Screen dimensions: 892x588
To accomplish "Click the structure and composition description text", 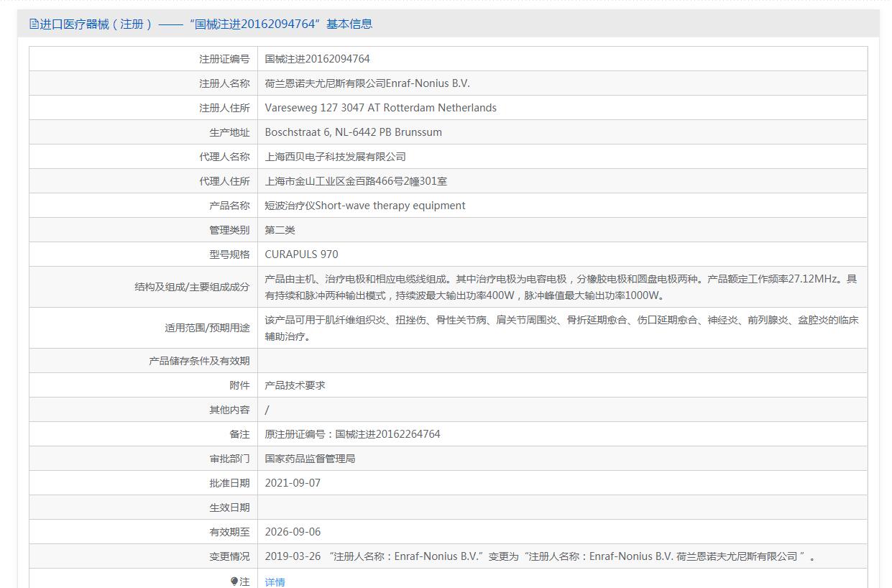I will click(561, 287).
